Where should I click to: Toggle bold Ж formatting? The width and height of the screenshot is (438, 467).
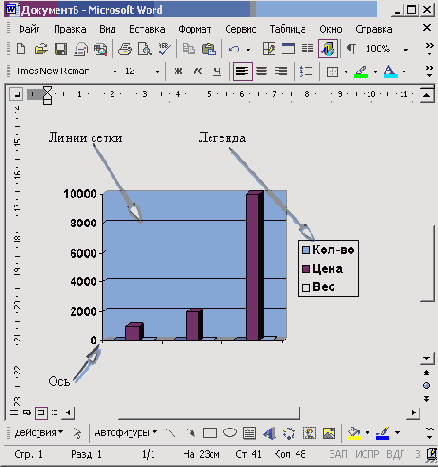(x=179, y=71)
